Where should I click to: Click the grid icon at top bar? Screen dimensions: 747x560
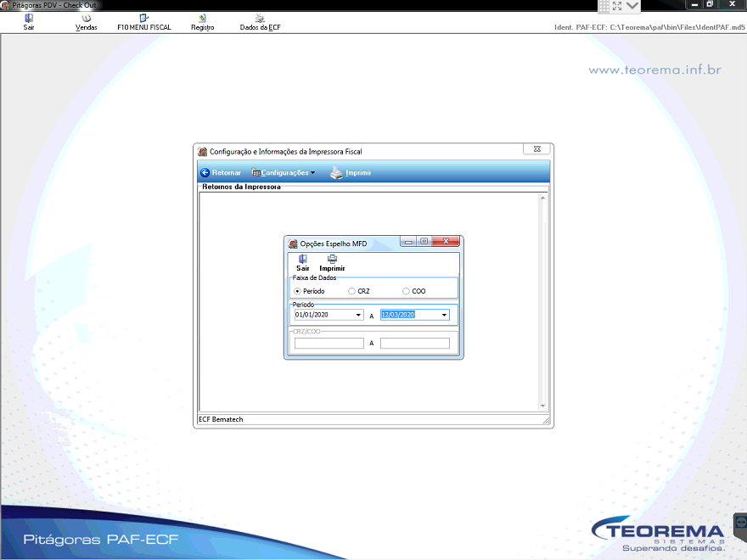click(x=604, y=6)
